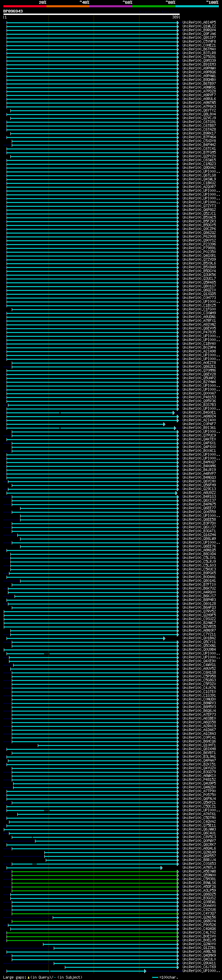The width and height of the screenshot is (222, 980).
Task: Select hit UniRef100_B9I361
Action: [x=199, y=428]
